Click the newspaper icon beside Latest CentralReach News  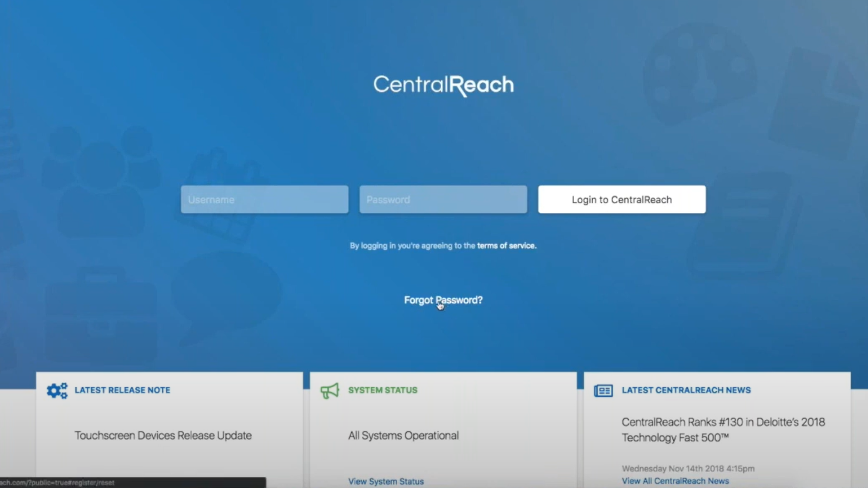(x=603, y=391)
